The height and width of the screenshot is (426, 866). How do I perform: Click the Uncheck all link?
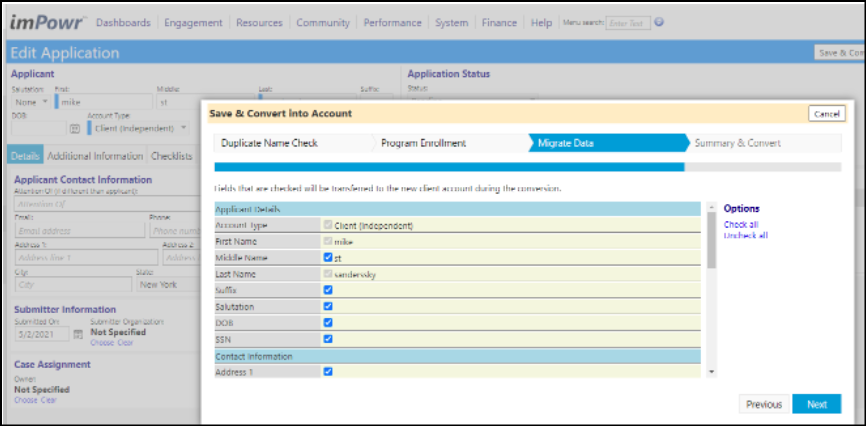tap(746, 235)
